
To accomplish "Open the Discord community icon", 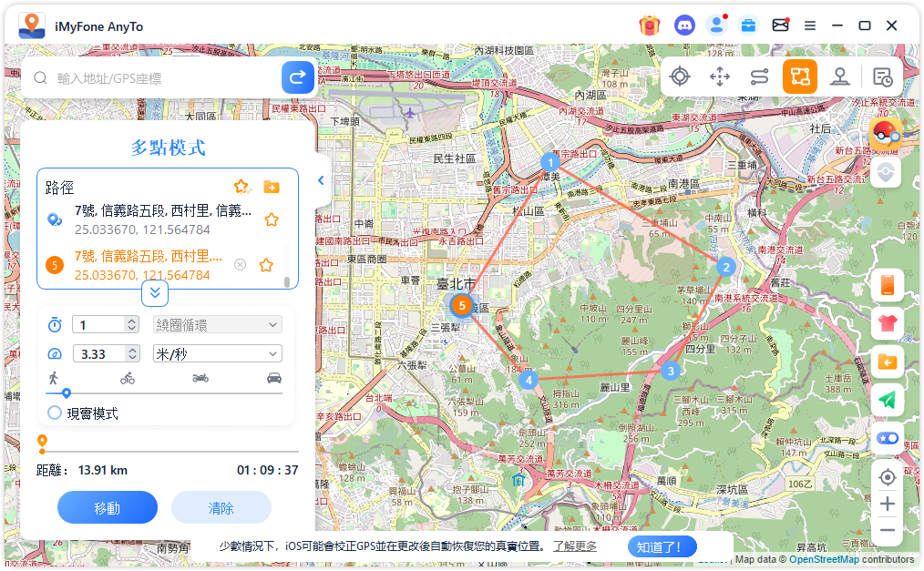I will pyautogui.click(x=684, y=25).
